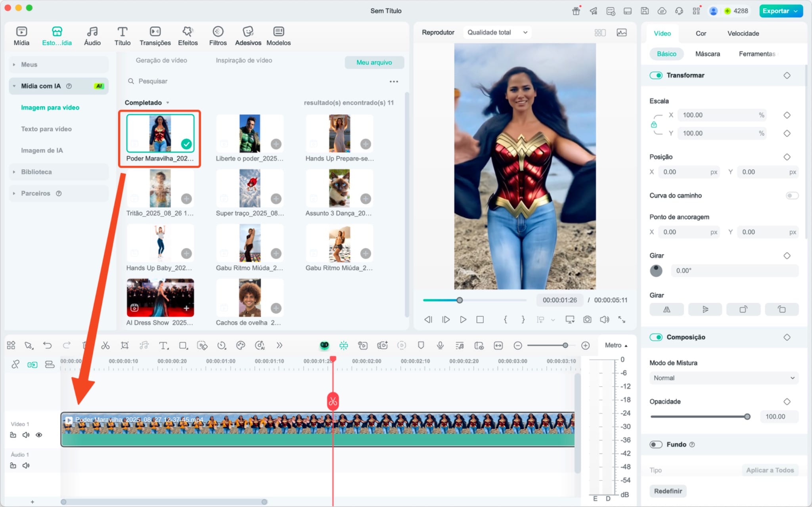Click the timeline zoom slider handle
The height and width of the screenshot is (507, 812).
[565, 346]
